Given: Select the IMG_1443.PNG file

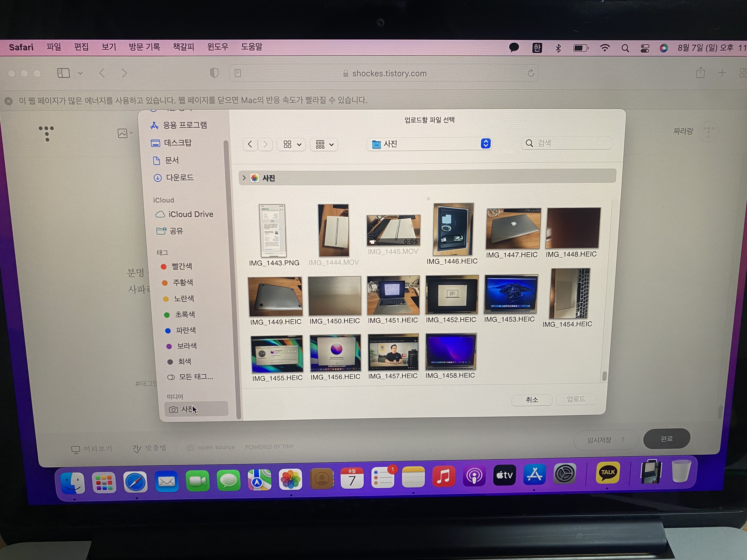Looking at the screenshot, I should tap(273, 231).
